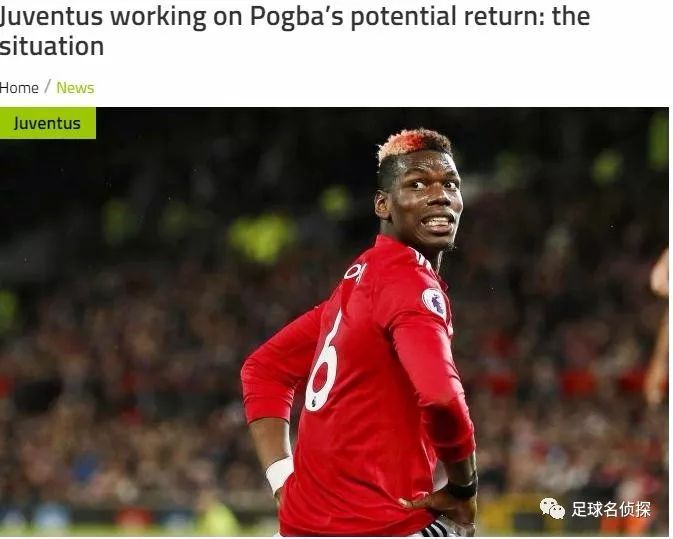This screenshot has height=539, width=673.
Task: Click the word "situation" in the headline
Action: coord(52,46)
